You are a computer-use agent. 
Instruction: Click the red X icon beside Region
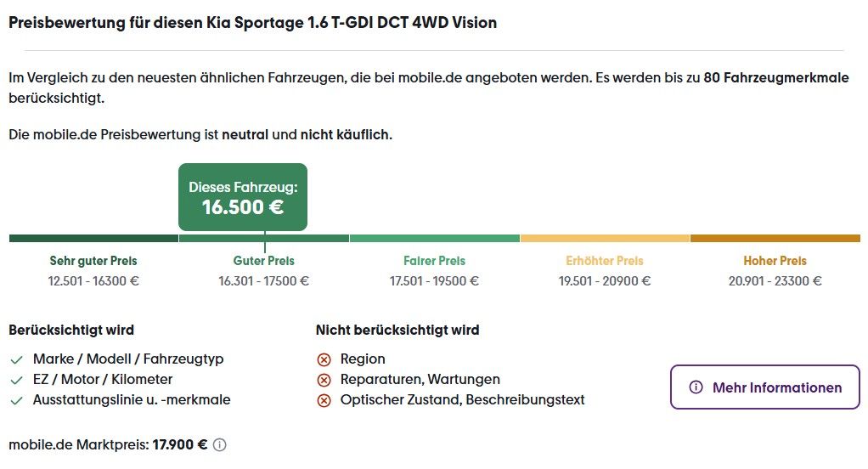click(324, 359)
